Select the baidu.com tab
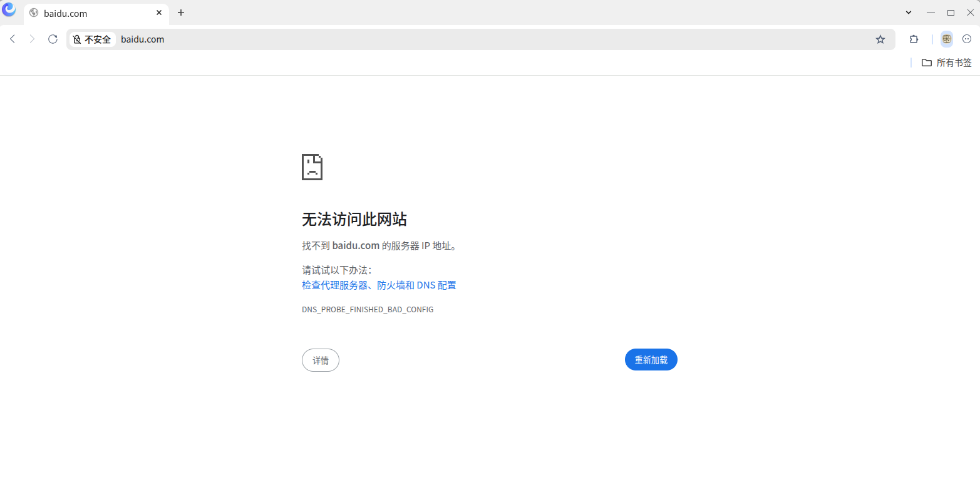Viewport: 980px width, 485px height. (96, 13)
